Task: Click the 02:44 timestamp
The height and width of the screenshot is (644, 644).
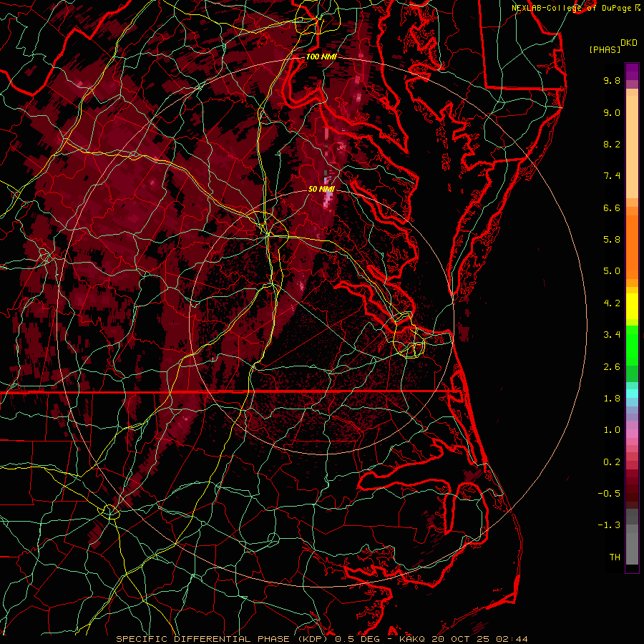Action: point(512,639)
